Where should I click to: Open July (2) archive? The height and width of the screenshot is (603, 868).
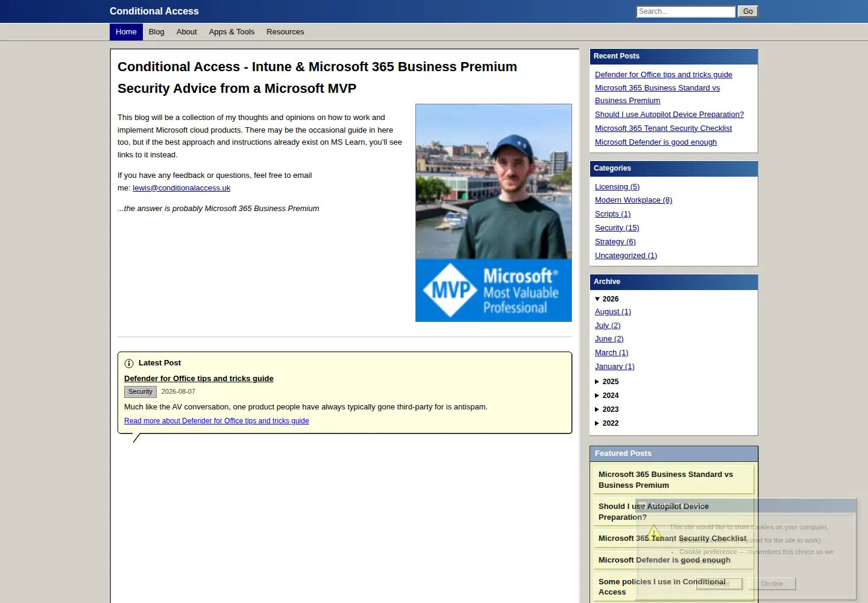coord(608,326)
